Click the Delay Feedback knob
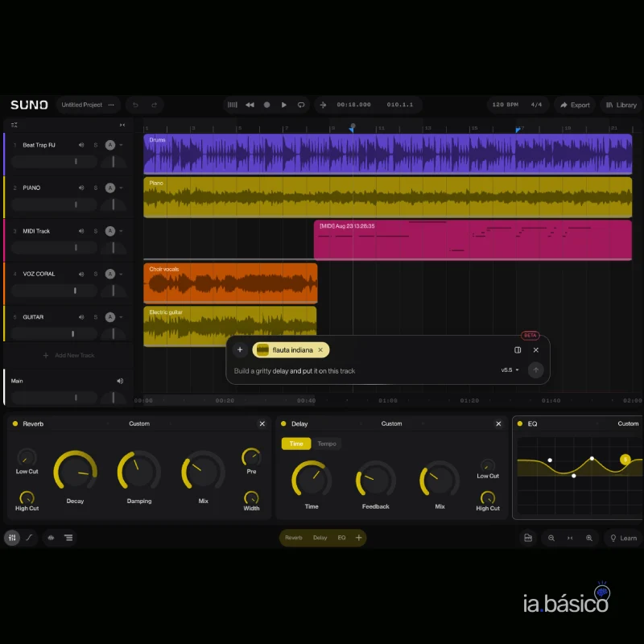The height and width of the screenshot is (644, 644). point(375,480)
